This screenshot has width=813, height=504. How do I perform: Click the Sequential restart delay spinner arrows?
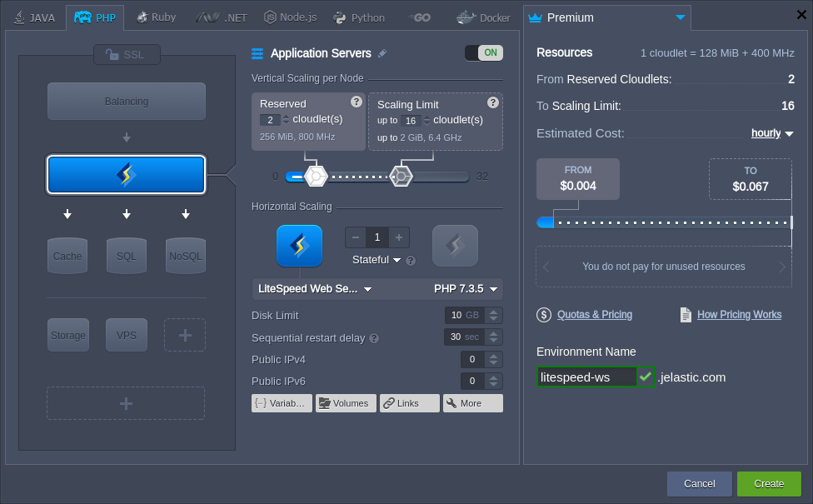click(x=494, y=337)
